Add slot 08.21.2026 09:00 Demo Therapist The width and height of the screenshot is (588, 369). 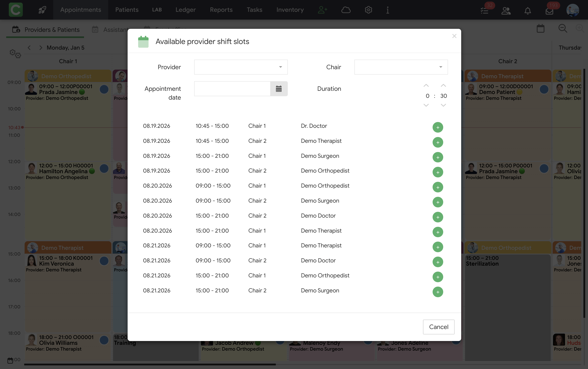click(x=438, y=247)
